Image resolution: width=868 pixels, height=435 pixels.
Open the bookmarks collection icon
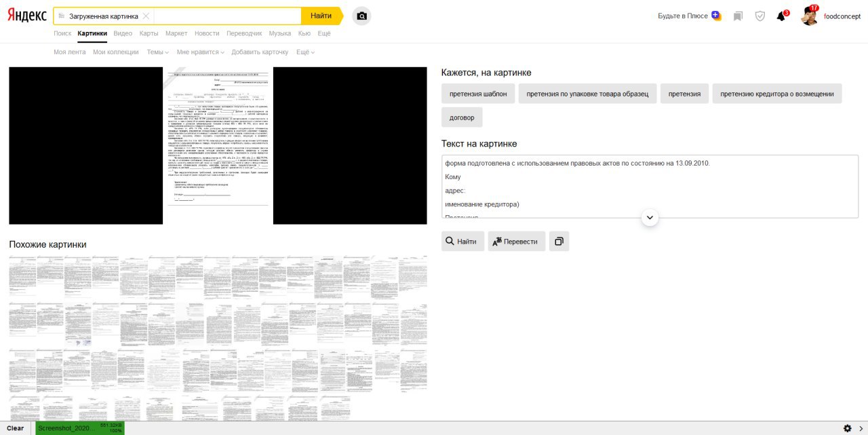click(x=738, y=16)
